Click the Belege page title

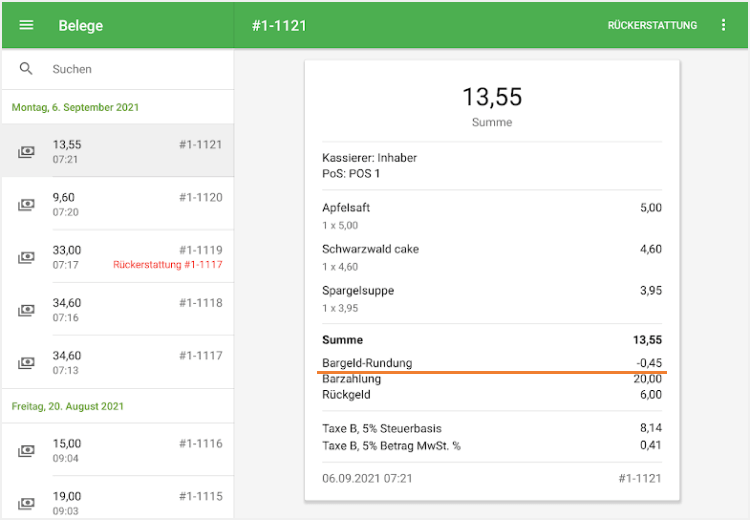pos(81,25)
